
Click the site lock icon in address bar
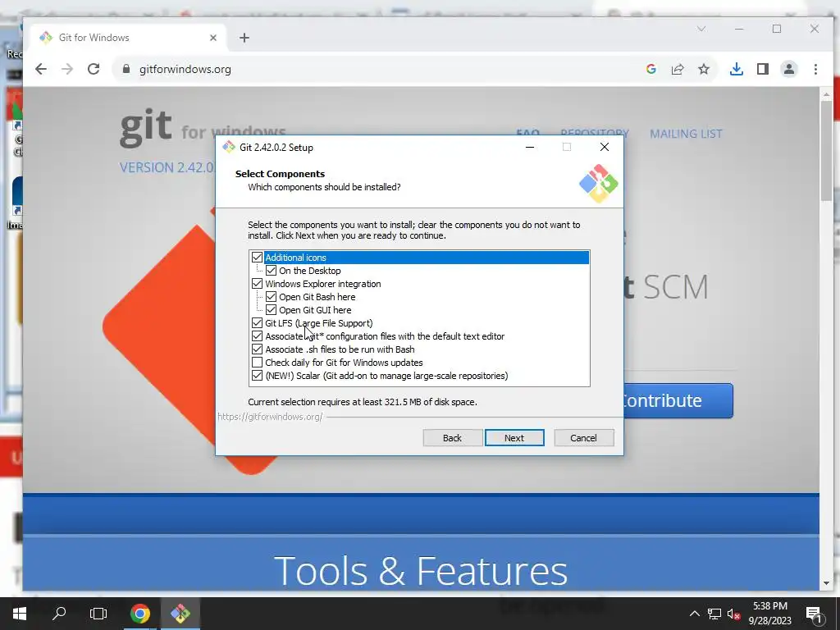(x=126, y=69)
